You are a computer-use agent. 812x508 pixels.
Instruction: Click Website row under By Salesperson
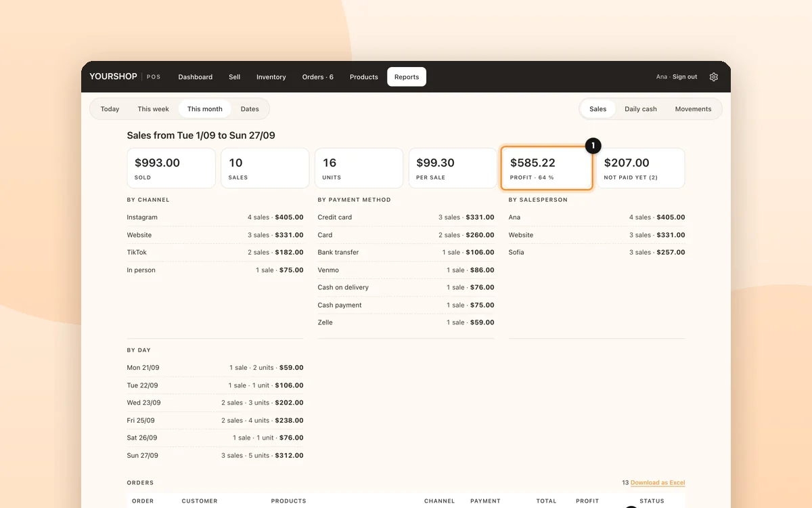(597, 235)
